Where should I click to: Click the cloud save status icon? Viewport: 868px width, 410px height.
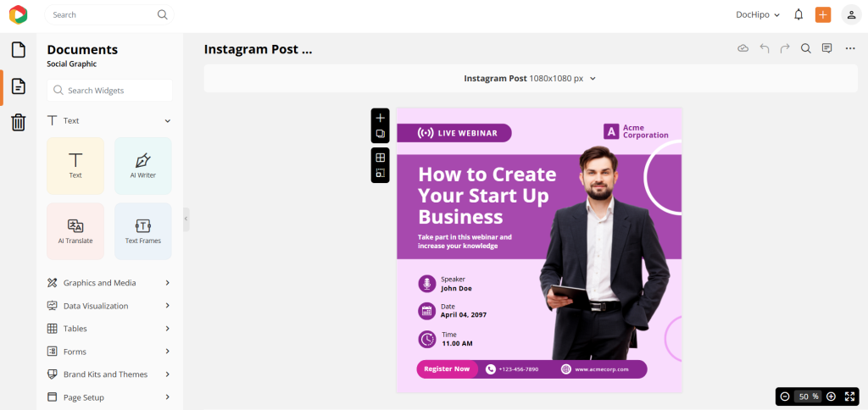743,49
